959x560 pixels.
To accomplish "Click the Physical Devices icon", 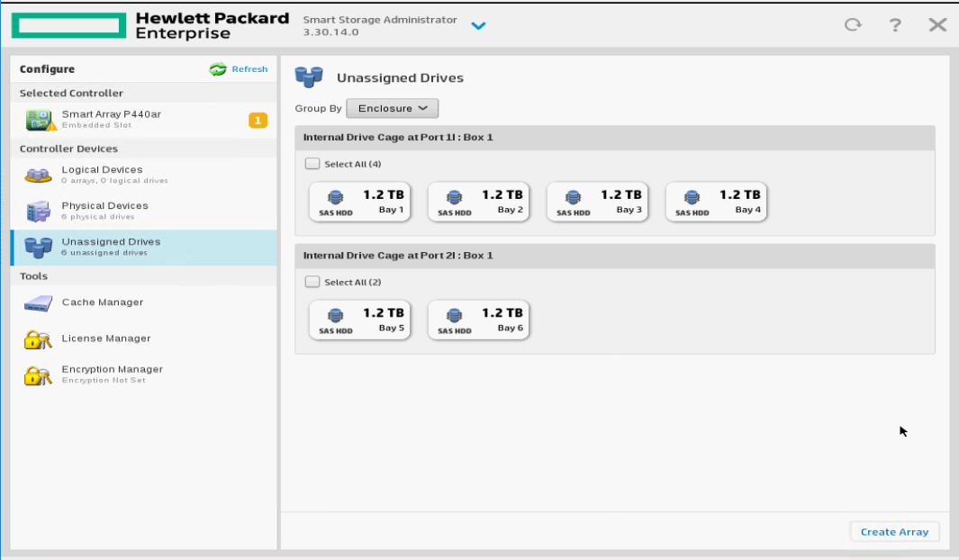I will click(38, 211).
